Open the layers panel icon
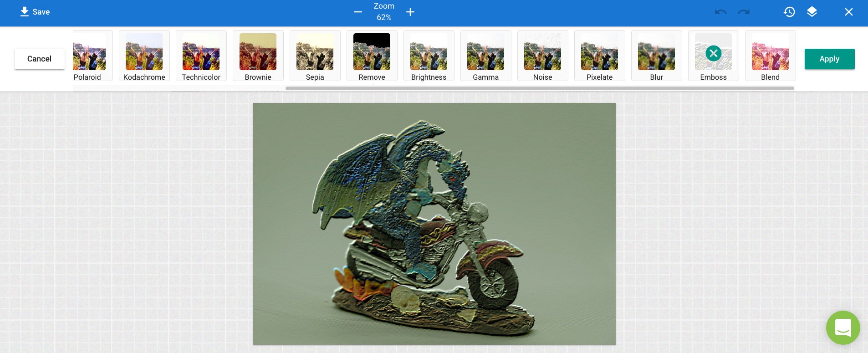Image resolution: width=868 pixels, height=353 pixels. point(812,12)
